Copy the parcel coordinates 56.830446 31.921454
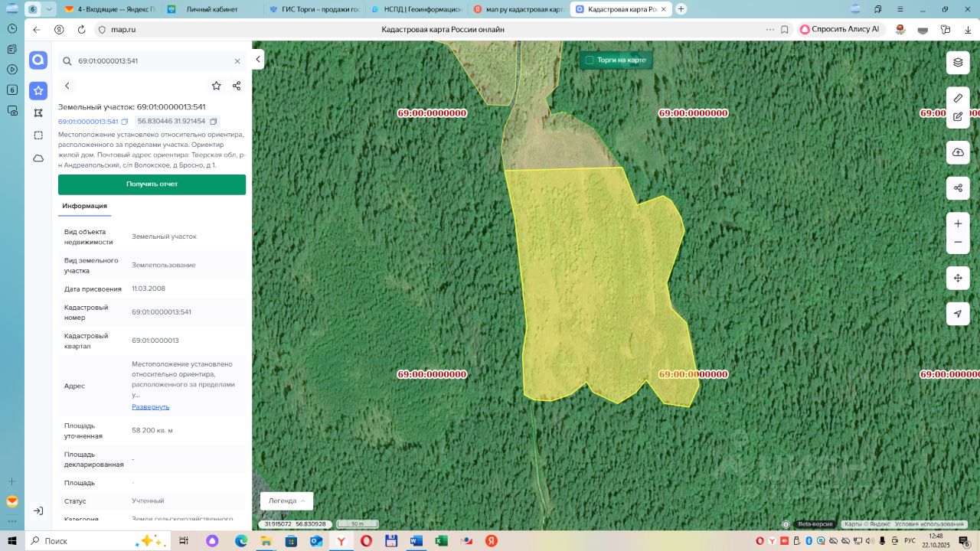The image size is (980, 551). pyautogui.click(x=214, y=122)
